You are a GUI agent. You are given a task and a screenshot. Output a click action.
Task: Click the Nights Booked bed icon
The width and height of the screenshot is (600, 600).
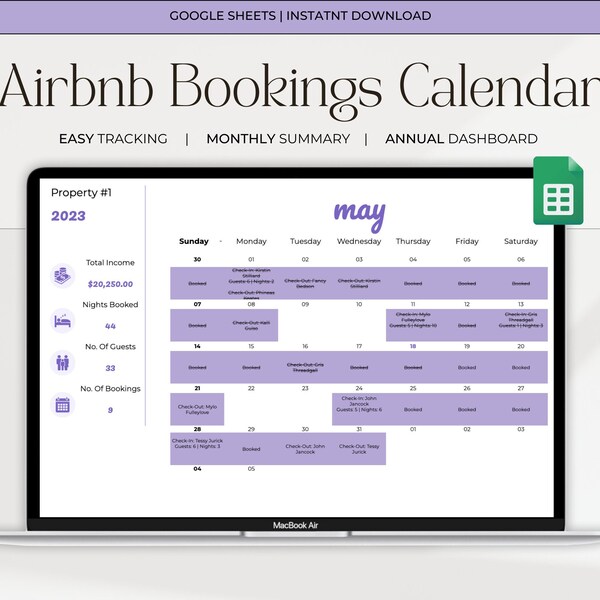point(62,321)
